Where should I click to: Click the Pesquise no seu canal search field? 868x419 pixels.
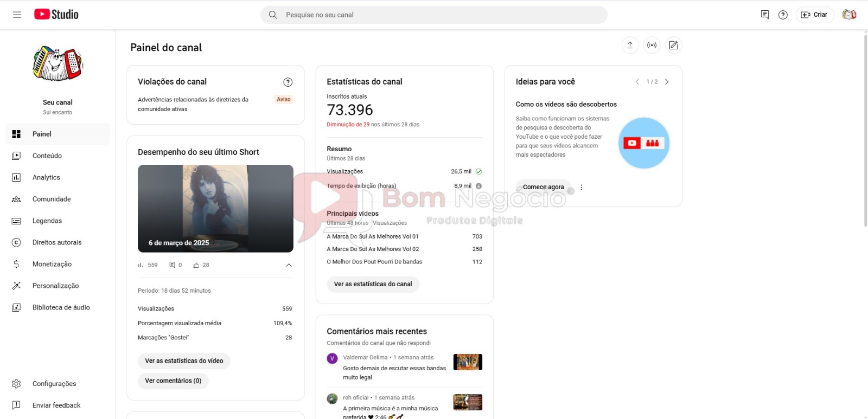click(x=433, y=15)
